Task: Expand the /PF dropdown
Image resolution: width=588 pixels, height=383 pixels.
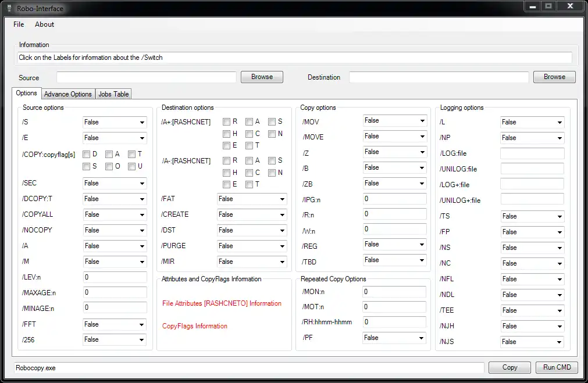Action: click(x=394, y=338)
